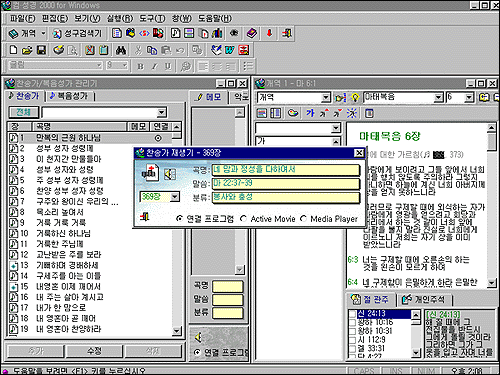500x375 pixels.
Task: Click the sheet music icon in hymn player
Action: coord(150,172)
